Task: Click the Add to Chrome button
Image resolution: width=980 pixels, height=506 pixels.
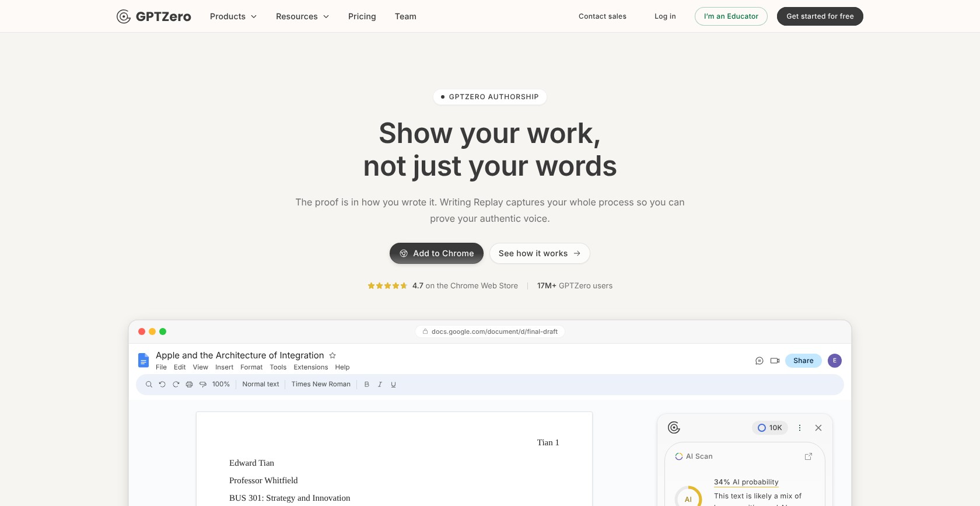Action: pos(436,253)
